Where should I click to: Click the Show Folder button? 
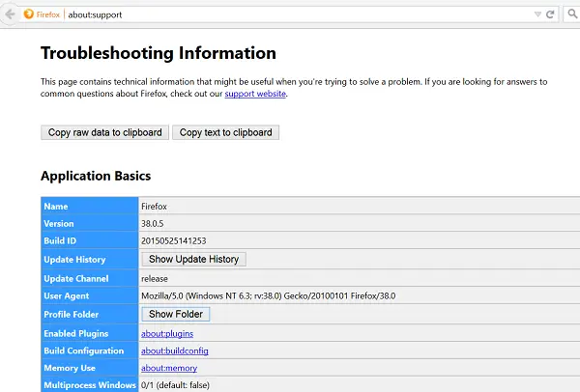[x=175, y=314]
